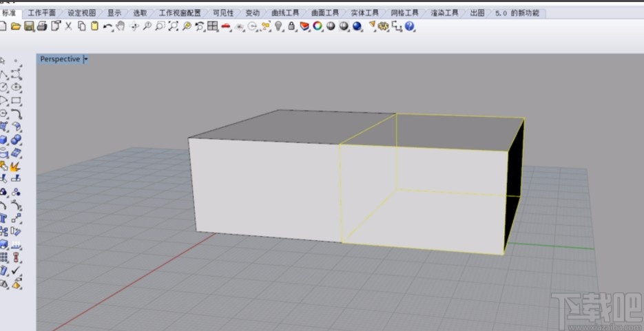Open the Layers panel icon

pos(304,27)
